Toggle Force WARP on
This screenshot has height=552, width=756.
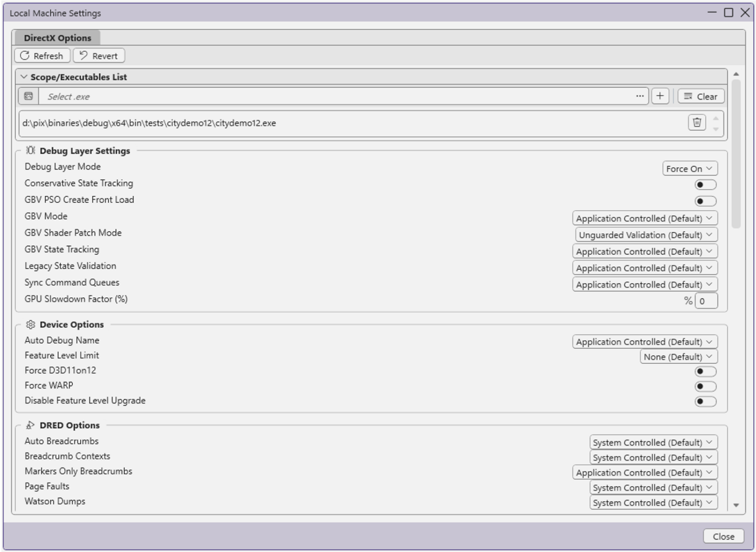point(705,386)
